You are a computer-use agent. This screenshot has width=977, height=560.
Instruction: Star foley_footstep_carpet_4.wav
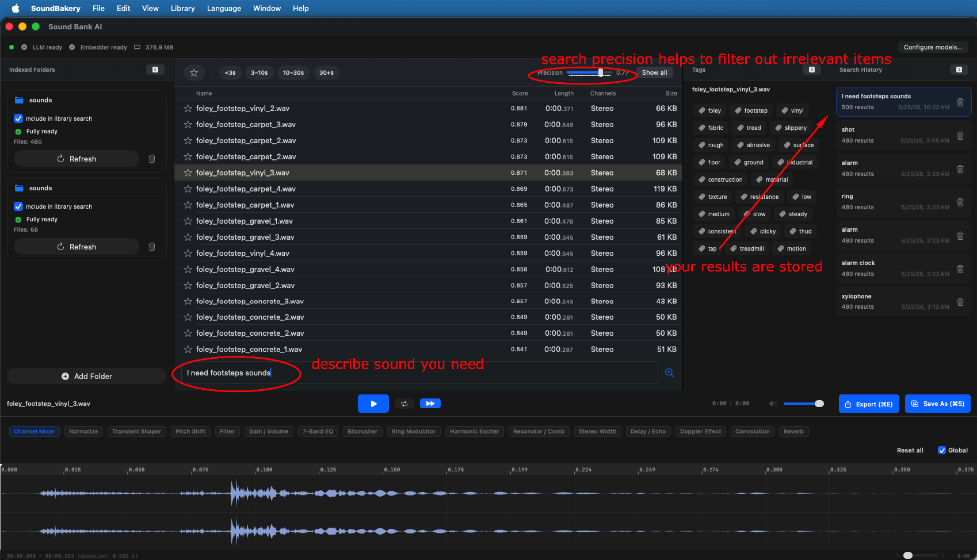(x=188, y=189)
